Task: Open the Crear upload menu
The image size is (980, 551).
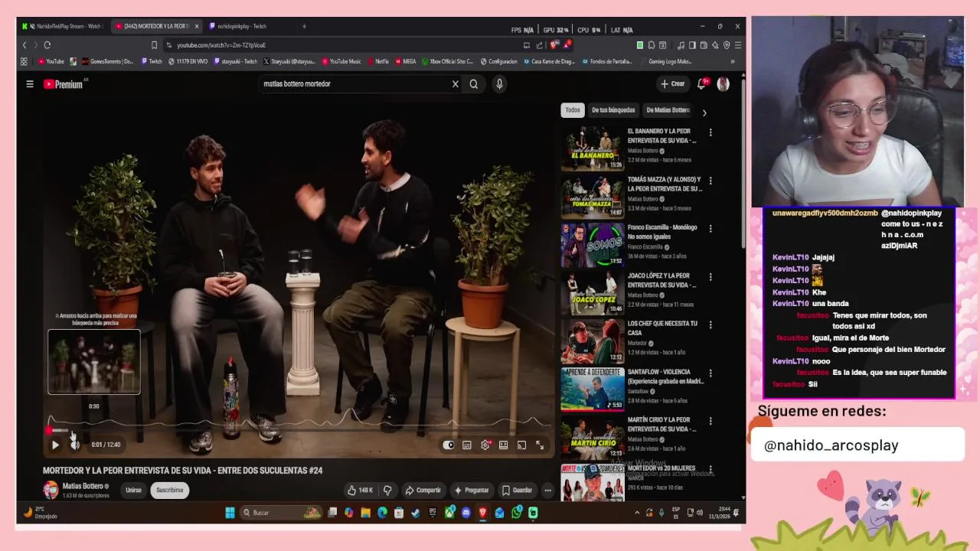Action: (x=673, y=84)
